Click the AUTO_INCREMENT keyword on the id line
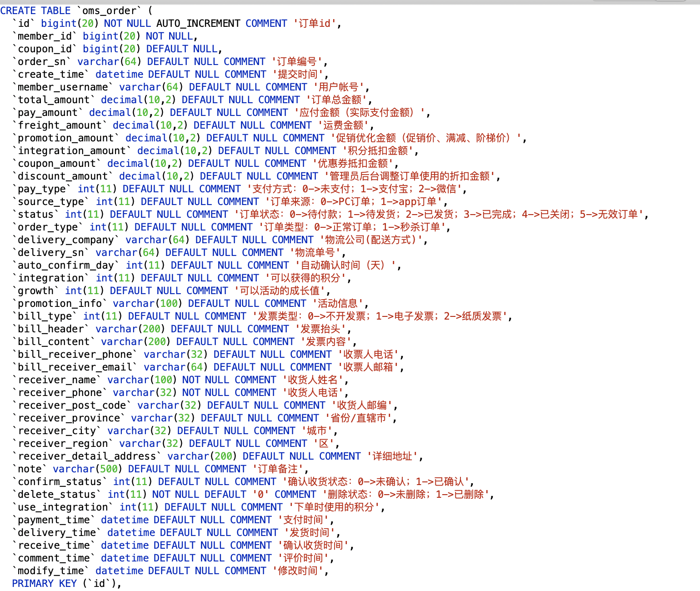The image size is (700, 591). pos(198,23)
